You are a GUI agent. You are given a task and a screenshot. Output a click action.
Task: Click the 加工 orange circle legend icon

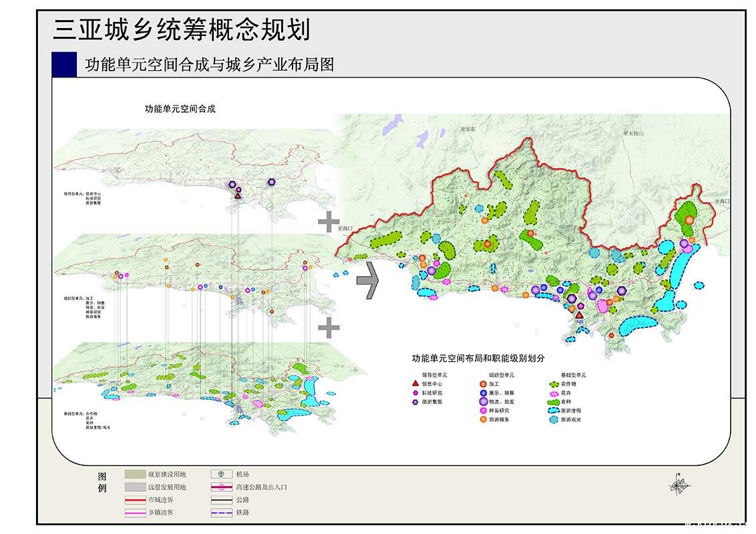click(x=482, y=384)
